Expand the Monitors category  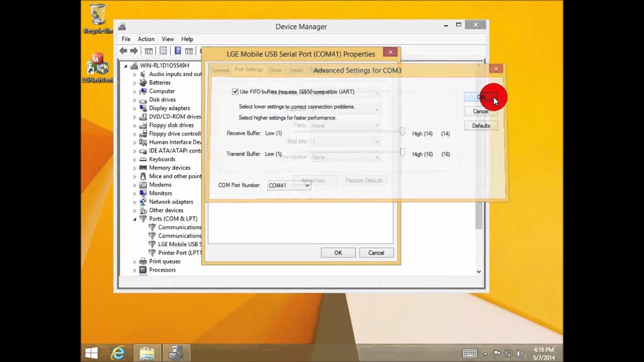pyautogui.click(x=135, y=194)
